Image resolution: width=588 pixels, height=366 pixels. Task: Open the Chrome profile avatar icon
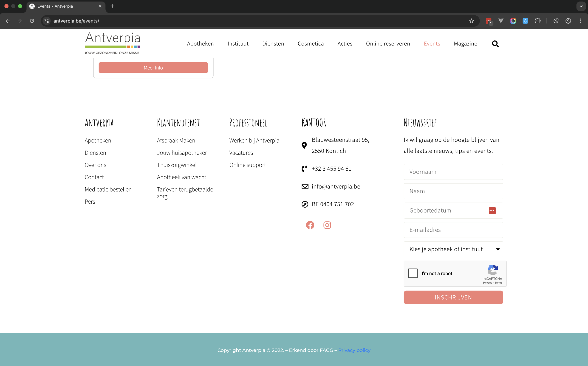tap(568, 21)
